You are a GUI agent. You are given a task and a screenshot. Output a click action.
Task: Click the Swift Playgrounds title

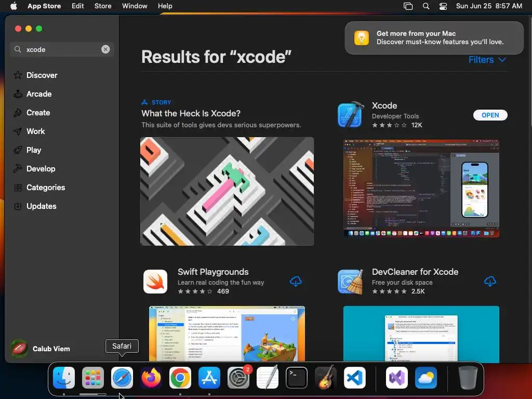[x=213, y=272]
